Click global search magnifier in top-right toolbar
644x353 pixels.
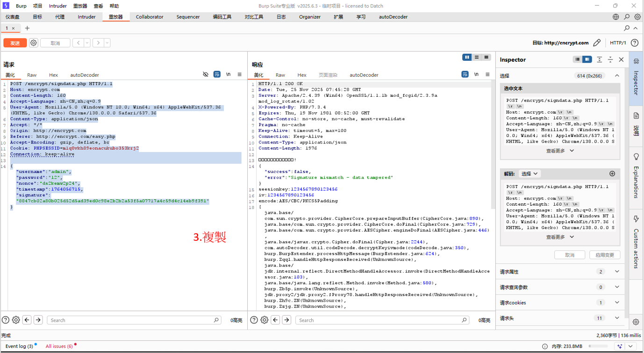click(x=627, y=17)
